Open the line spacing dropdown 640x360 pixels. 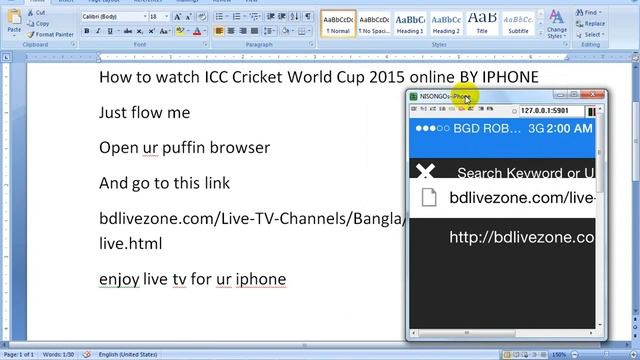(269, 31)
